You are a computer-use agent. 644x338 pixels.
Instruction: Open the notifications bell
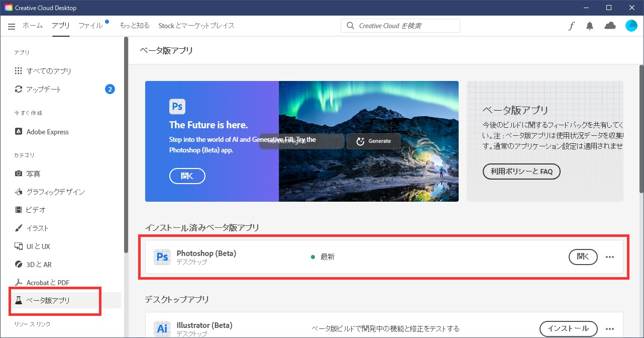pos(590,26)
